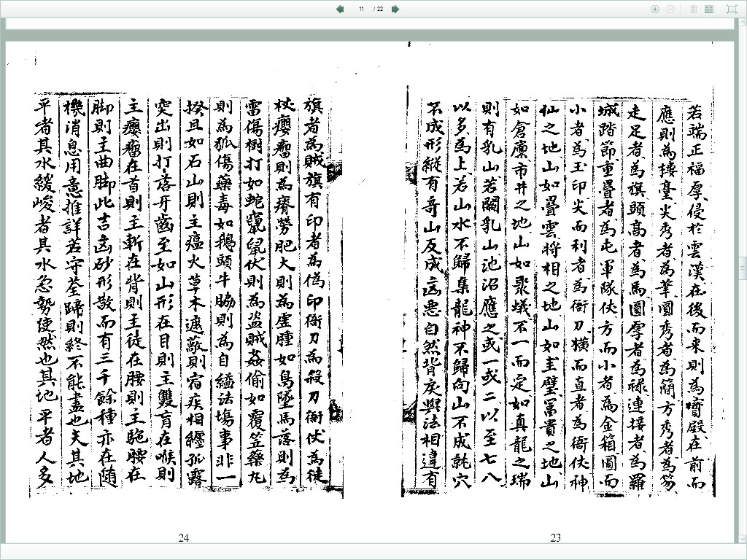Zoom out using the minus magnifier icon
747x560 pixels.
[x=670, y=9]
